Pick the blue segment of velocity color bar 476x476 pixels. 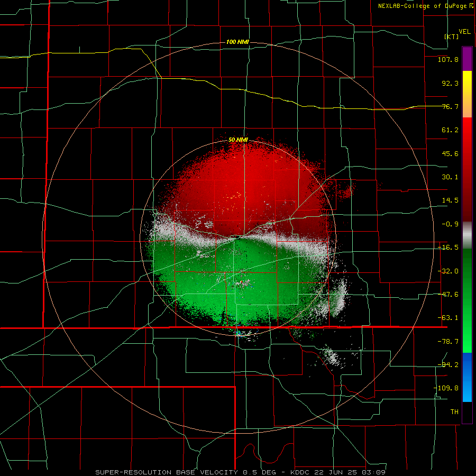point(467,377)
